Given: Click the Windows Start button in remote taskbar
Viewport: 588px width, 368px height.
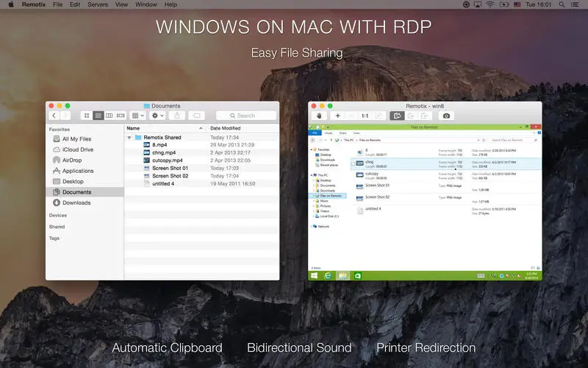Looking at the screenshot, I should click(x=315, y=275).
